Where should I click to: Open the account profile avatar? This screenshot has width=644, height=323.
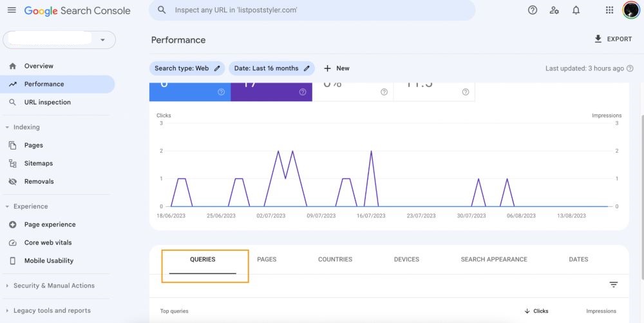pos(631,10)
